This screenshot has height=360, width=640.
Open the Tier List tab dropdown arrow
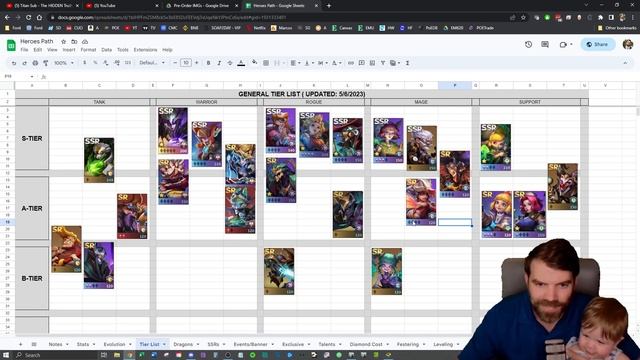164,344
